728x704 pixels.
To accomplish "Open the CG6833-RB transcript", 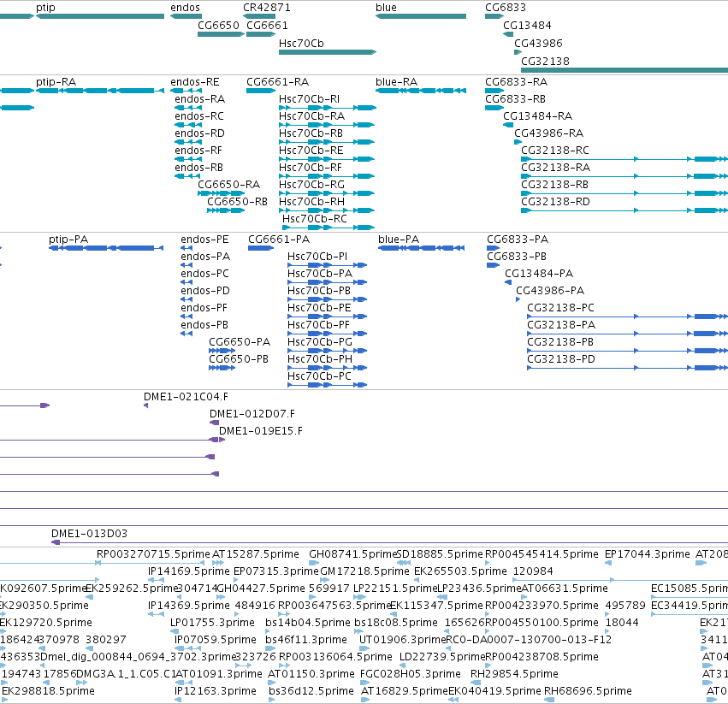I will tap(494, 108).
